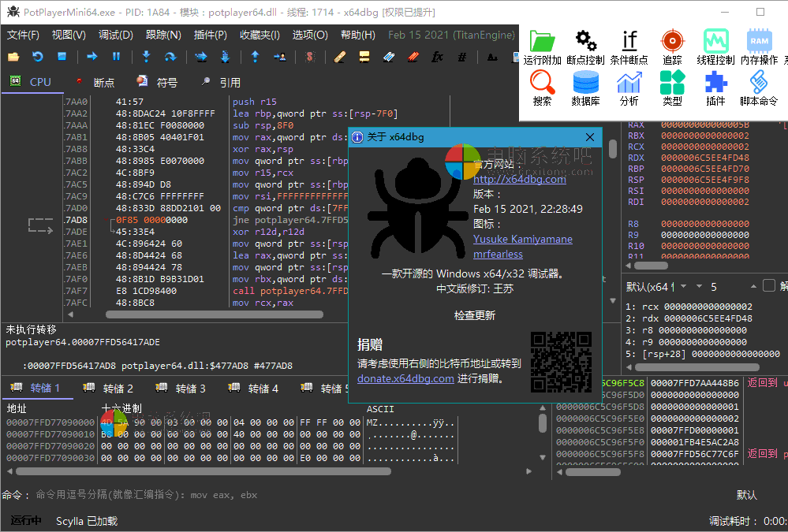Screen dimensions: 788x532
Task: Open the mrfearless link
Action: (498, 255)
